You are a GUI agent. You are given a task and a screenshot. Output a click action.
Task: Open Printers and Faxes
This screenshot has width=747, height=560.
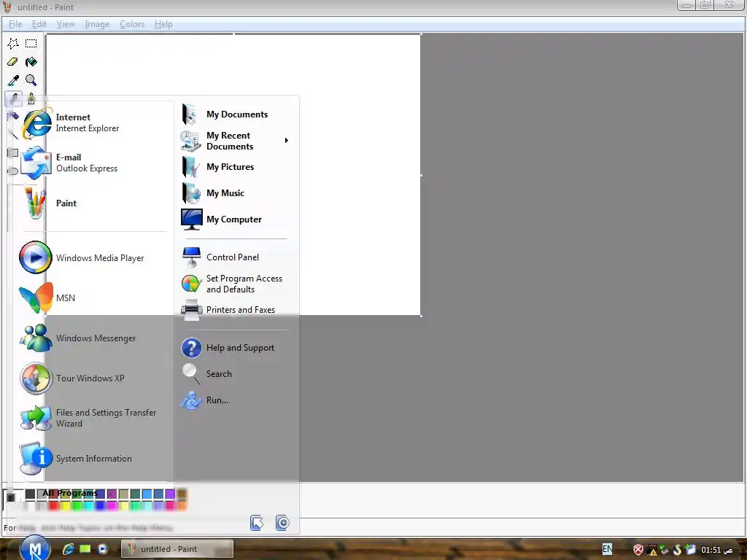click(236, 310)
